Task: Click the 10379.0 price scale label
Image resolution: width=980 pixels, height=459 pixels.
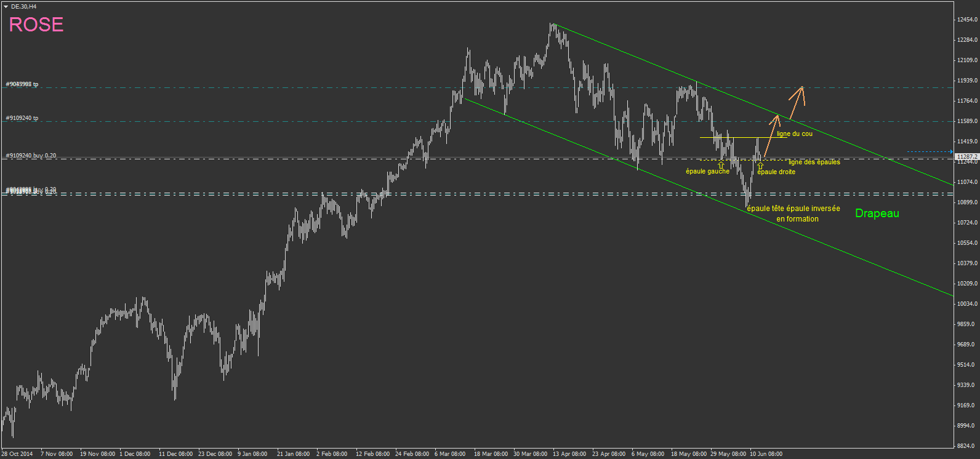Action: (967, 263)
